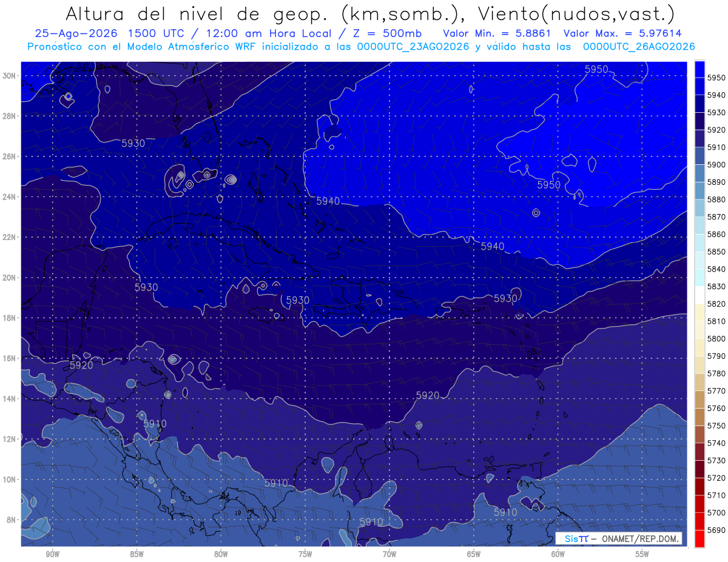Click the 5830 label on the color legend
The width and height of the screenshot is (728, 562).
point(716,286)
